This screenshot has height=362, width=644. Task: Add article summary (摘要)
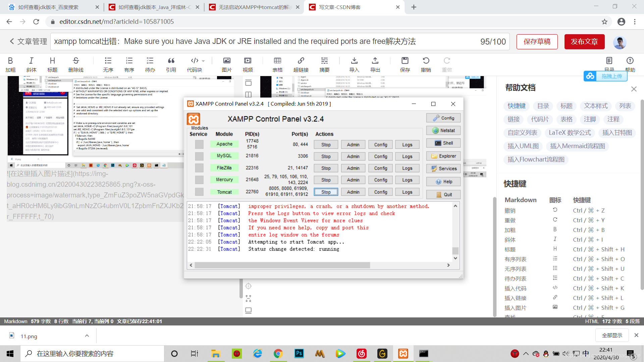(324, 64)
